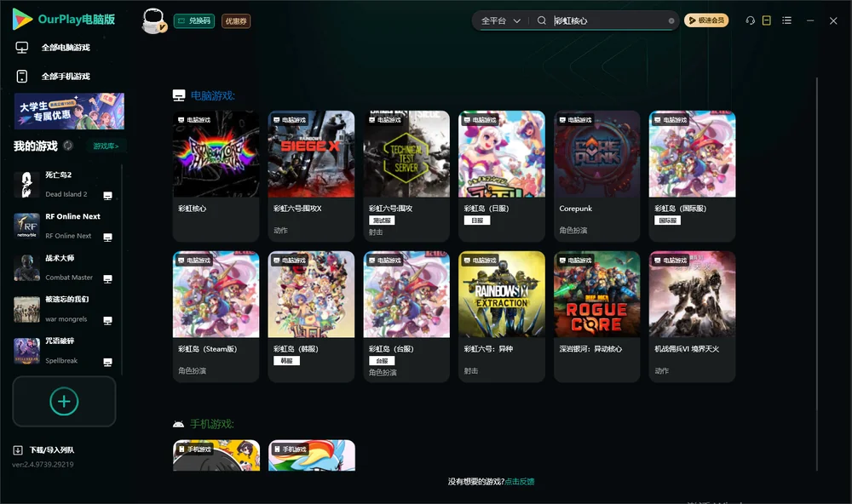Refresh the 我的游戏 list
The image size is (852, 504).
click(x=68, y=146)
